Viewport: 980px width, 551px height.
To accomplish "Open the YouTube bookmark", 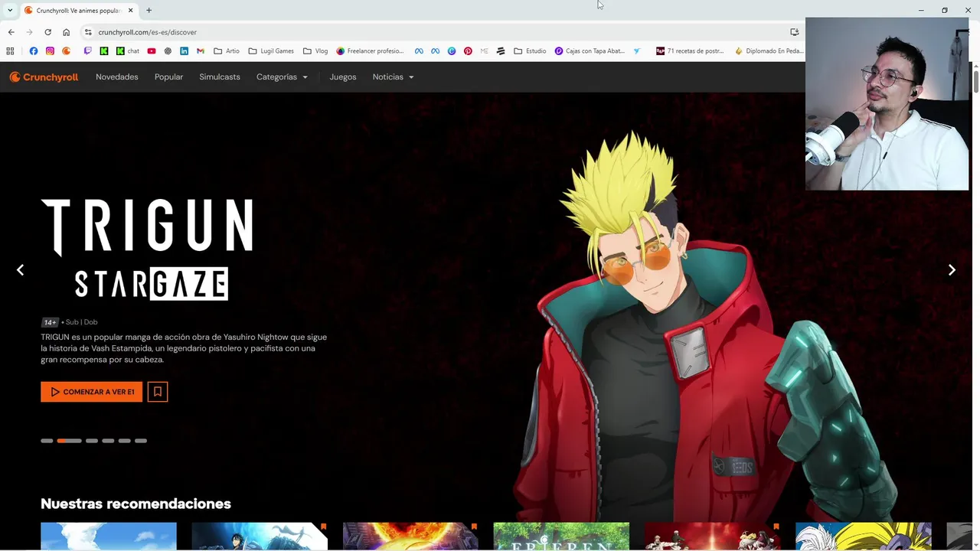I will point(152,51).
